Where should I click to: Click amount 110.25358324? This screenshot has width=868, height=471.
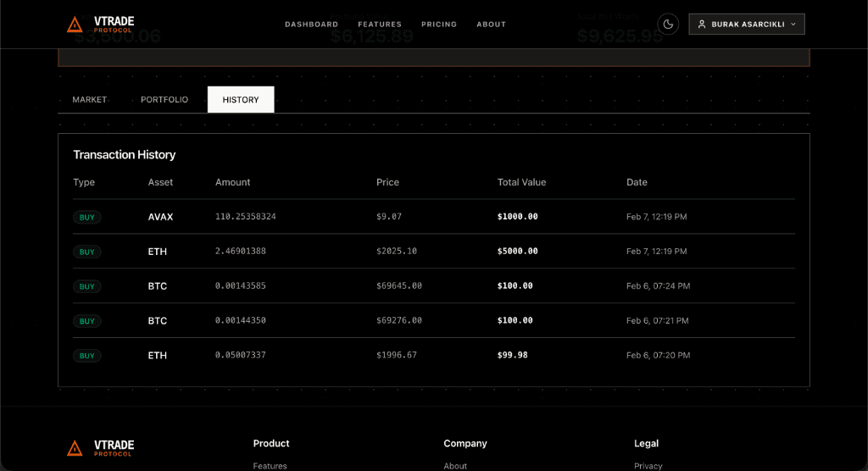pyautogui.click(x=245, y=216)
